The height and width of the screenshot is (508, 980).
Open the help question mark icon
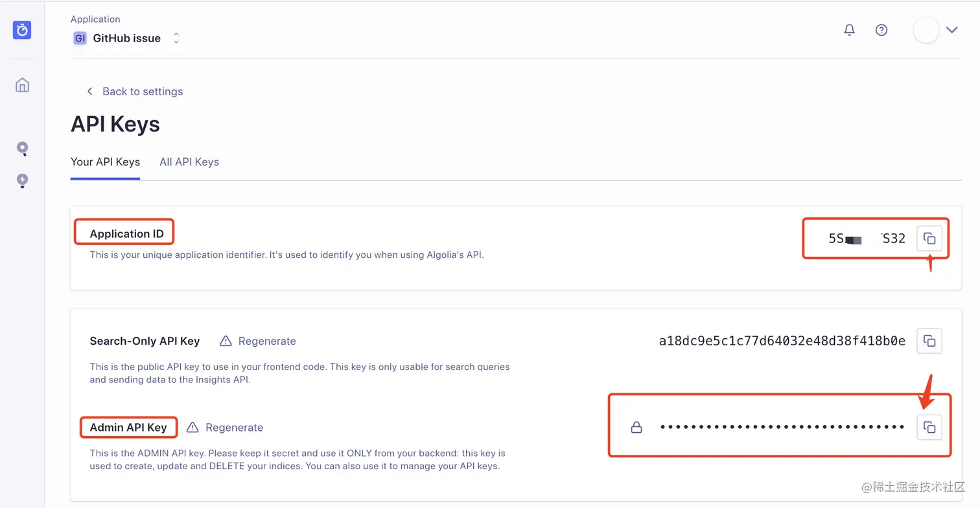(x=881, y=30)
